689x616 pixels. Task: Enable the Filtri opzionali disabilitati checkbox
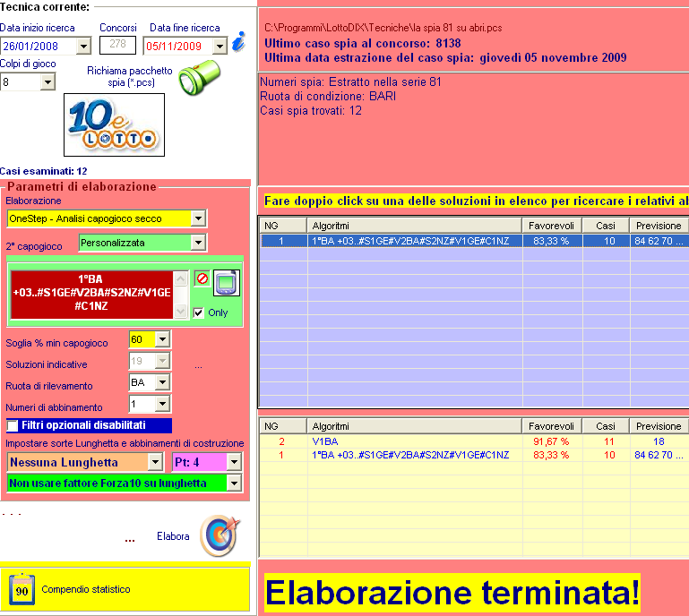(x=13, y=425)
